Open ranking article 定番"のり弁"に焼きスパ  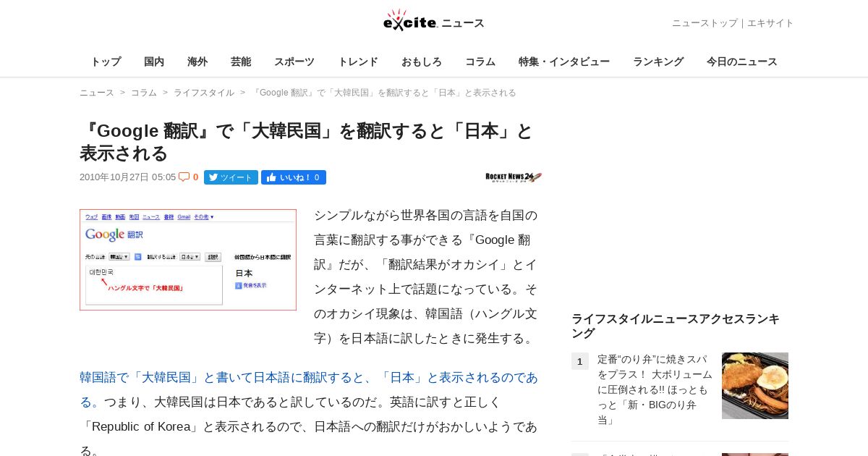[655, 389]
